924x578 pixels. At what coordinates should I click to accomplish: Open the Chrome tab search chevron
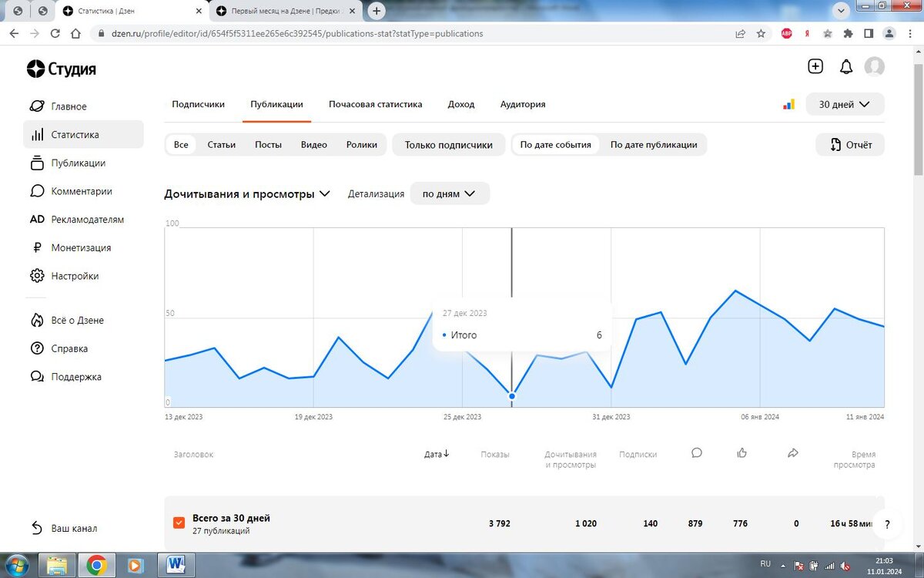point(841,10)
